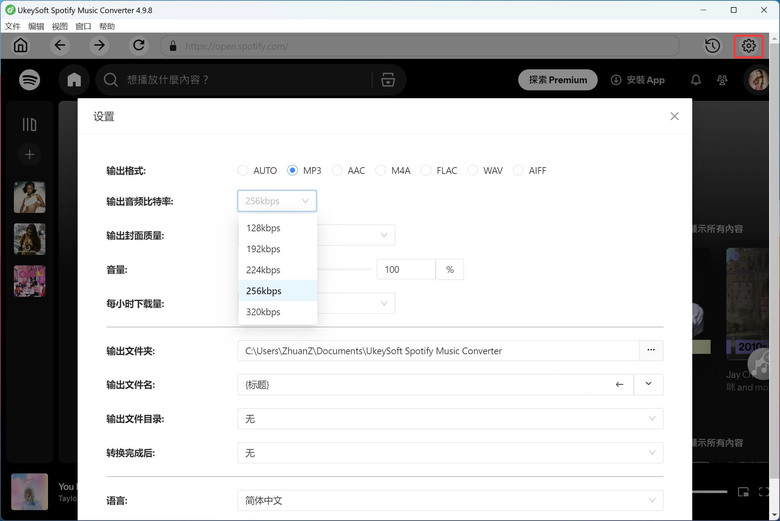This screenshot has height=521, width=780.
Task: Open the 视图 menu
Action: click(x=60, y=26)
